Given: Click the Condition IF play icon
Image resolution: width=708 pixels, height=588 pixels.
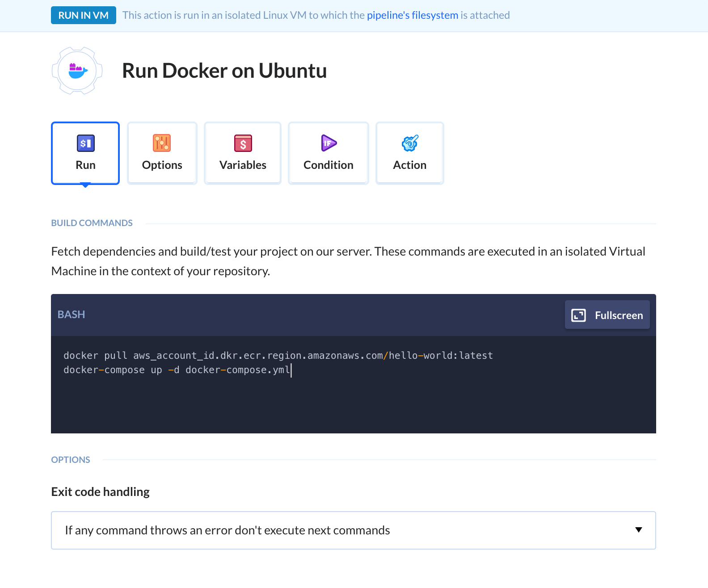Looking at the screenshot, I should coord(329,143).
